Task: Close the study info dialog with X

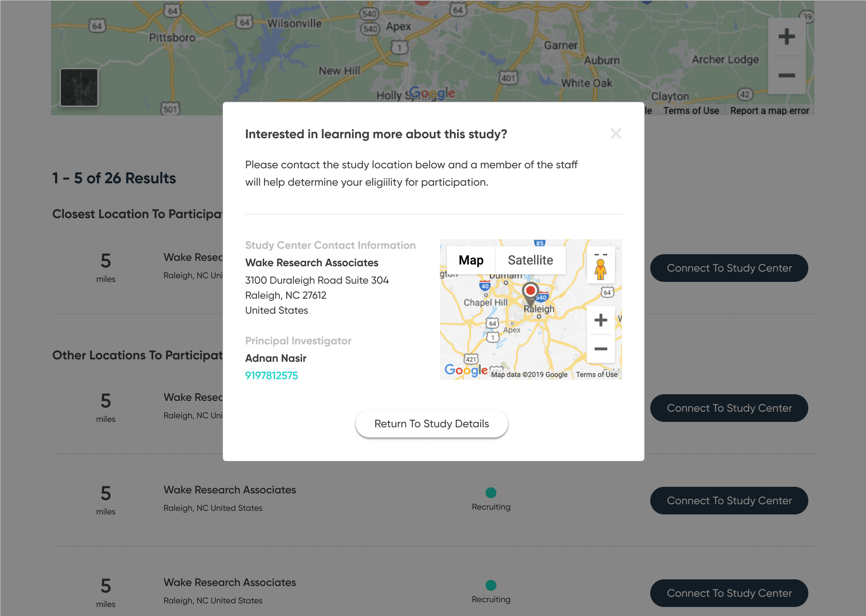Action: [x=615, y=133]
